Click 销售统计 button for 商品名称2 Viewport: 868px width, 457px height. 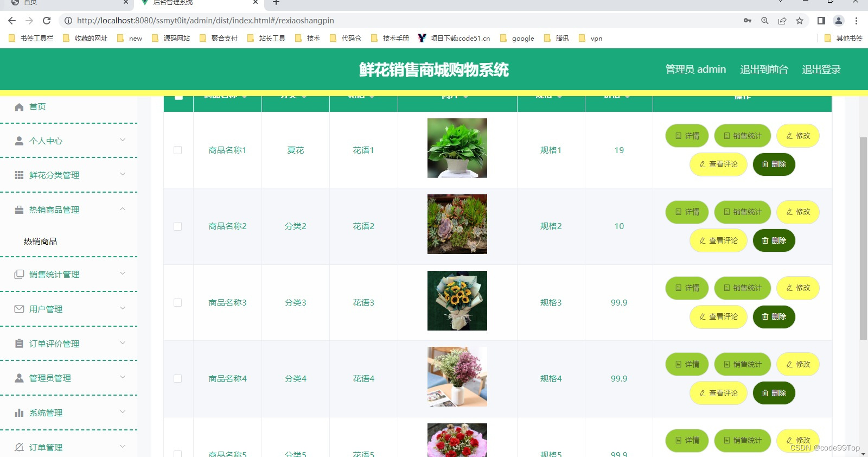coord(743,212)
